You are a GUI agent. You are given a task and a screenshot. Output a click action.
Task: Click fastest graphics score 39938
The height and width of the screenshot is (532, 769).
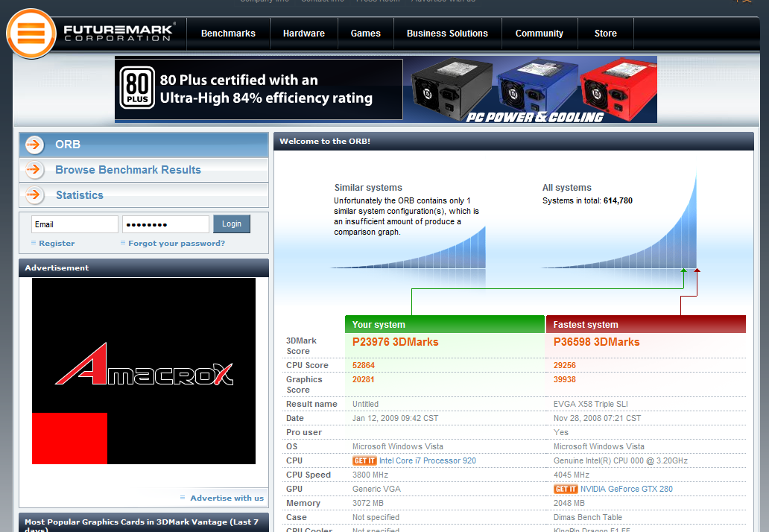565,379
